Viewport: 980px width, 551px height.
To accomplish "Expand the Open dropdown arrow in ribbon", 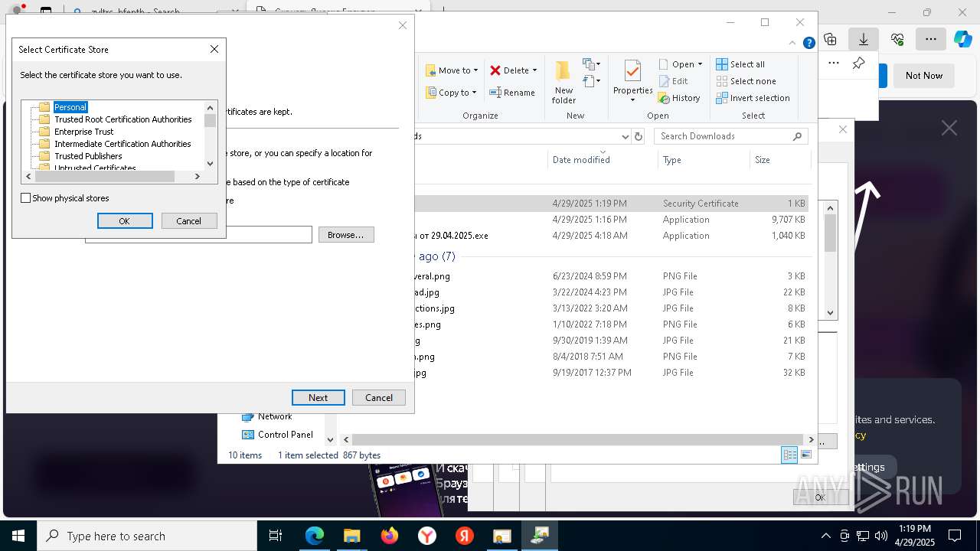I will [700, 64].
